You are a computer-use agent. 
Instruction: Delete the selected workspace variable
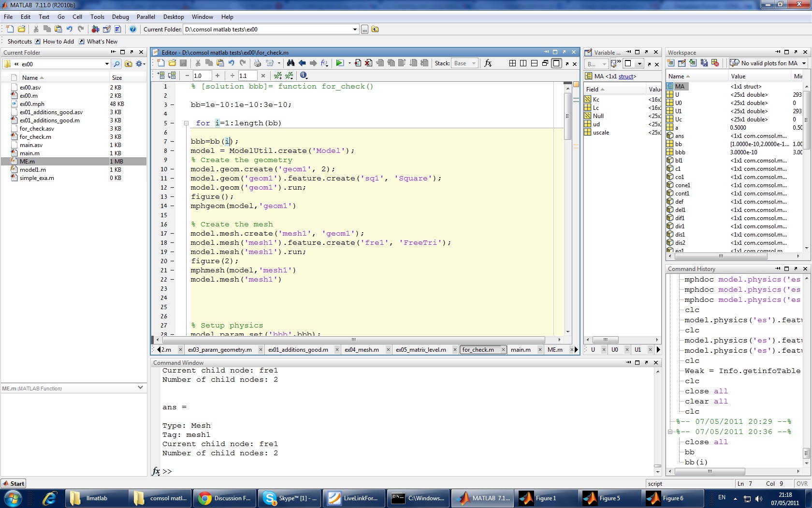click(715, 63)
